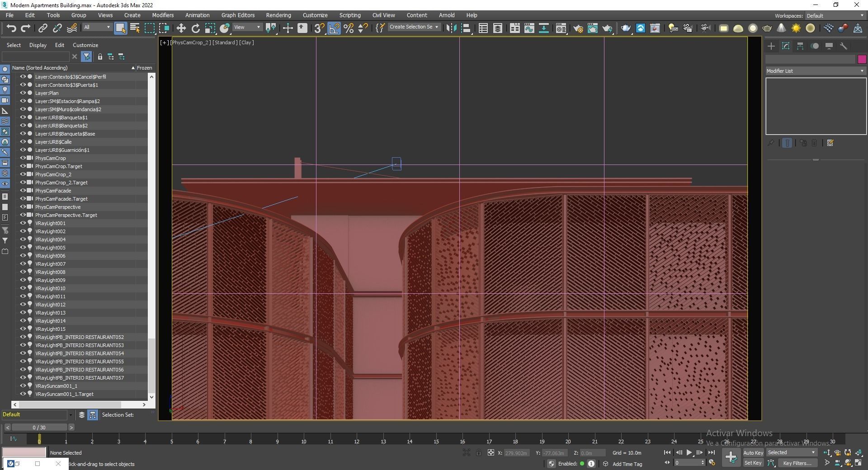Open Select by Name dialog
The width and height of the screenshot is (868, 470).
[x=135, y=28]
